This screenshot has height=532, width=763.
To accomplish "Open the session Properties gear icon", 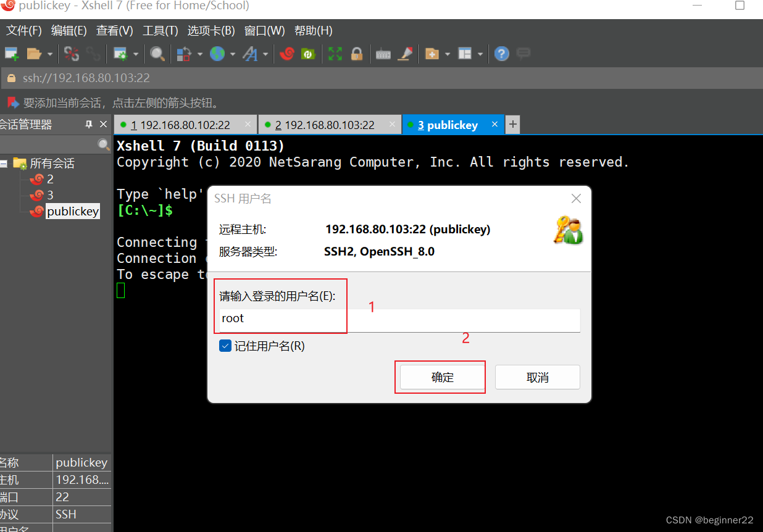I will (120, 54).
